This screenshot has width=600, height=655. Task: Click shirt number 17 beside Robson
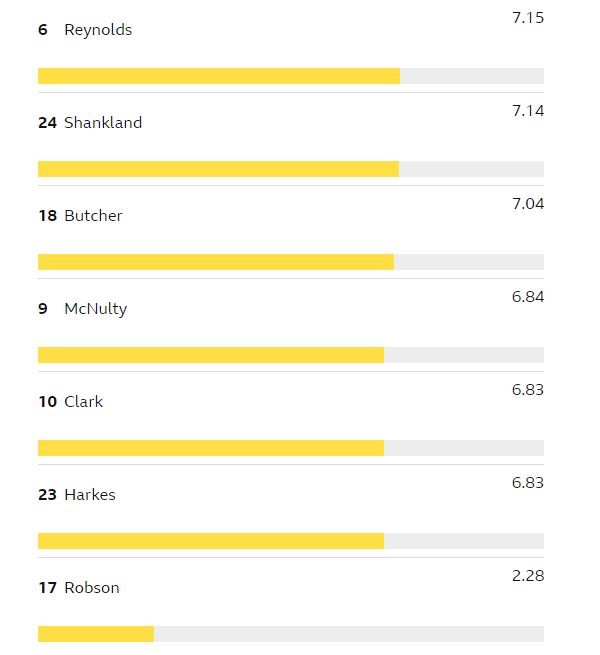[47, 588]
